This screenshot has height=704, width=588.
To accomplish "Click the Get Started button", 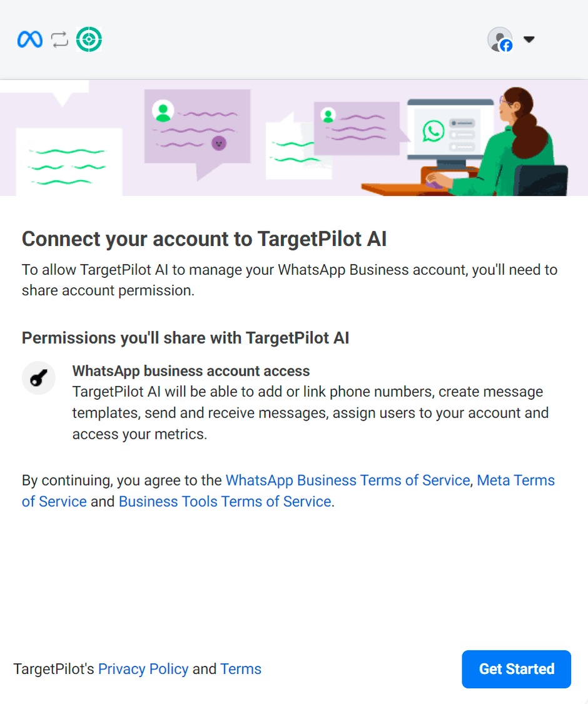I will 516,669.
